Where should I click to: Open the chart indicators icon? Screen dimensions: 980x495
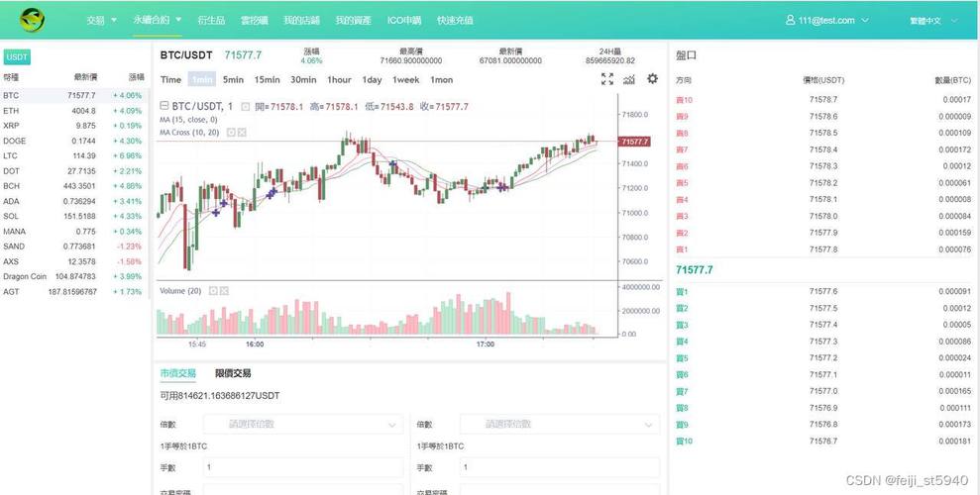tap(629, 78)
